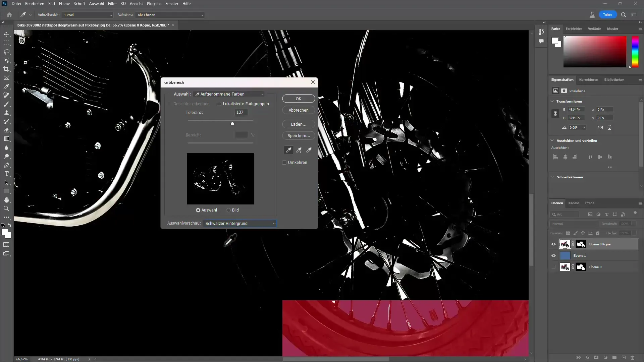Viewport: 644px width, 362px height.
Task: Pick the subtract-from-sample eyedropper in dialog
Action: (x=309, y=150)
